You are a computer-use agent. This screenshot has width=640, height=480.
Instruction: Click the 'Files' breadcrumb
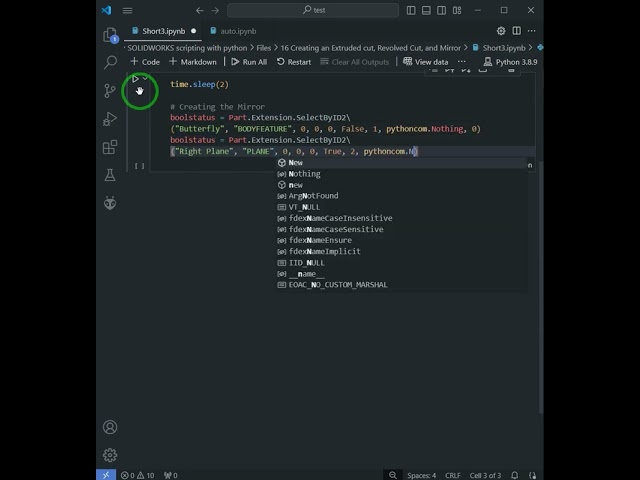point(264,48)
